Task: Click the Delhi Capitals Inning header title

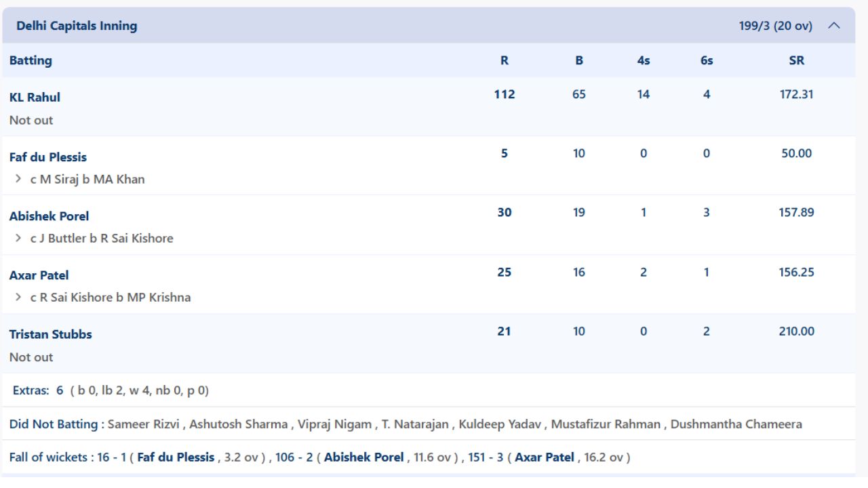Action: 77,26
